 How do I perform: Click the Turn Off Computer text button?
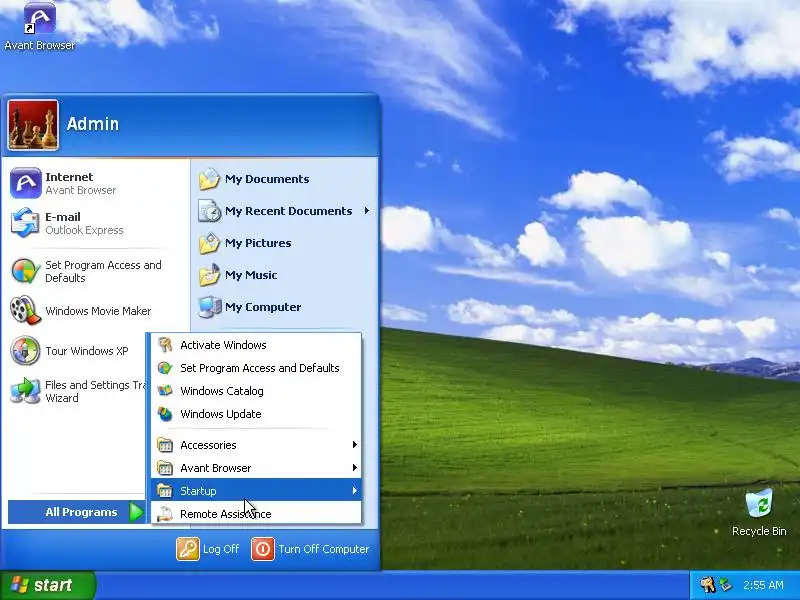(323, 549)
